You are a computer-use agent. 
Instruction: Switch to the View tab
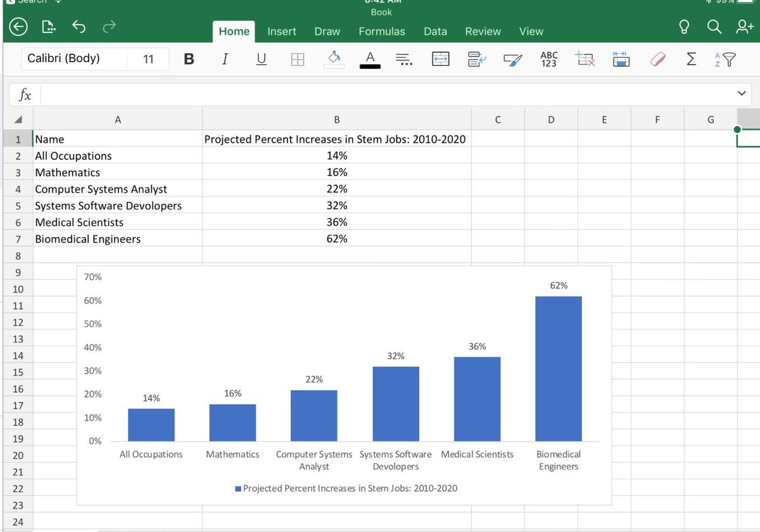pos(531,31)
